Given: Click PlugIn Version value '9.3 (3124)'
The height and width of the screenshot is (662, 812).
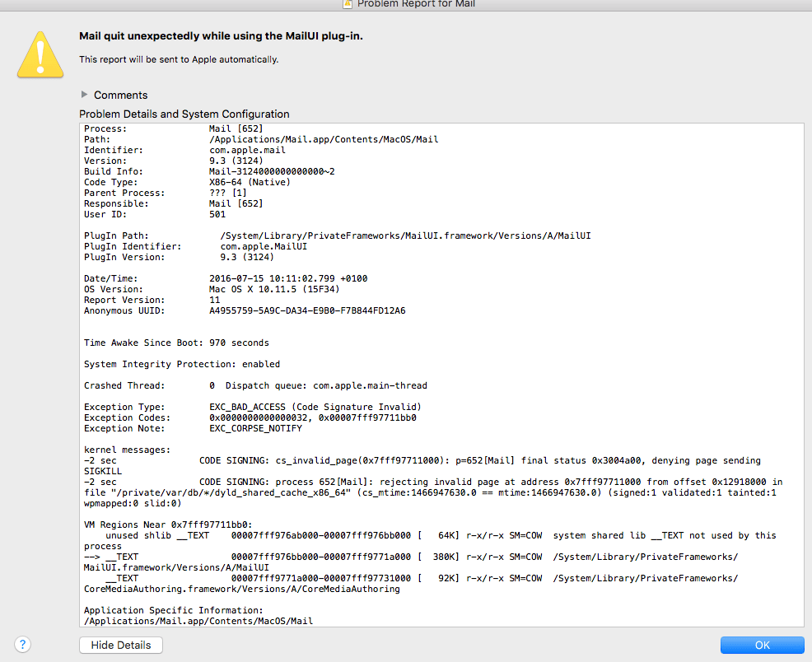Looking at the screenshot, I should (x=247, y=257).
